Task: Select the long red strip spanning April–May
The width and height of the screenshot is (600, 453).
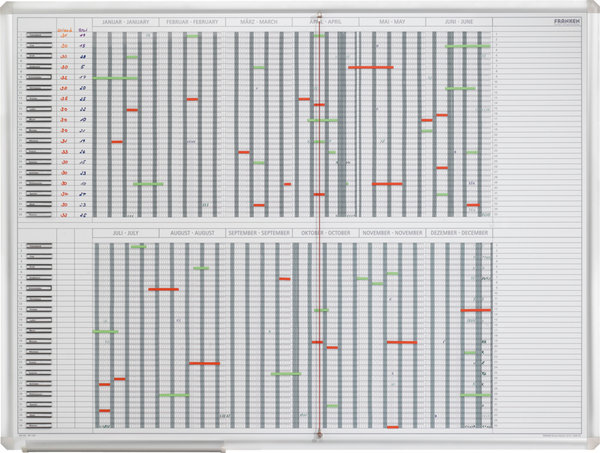Action: tap(370, 67)
